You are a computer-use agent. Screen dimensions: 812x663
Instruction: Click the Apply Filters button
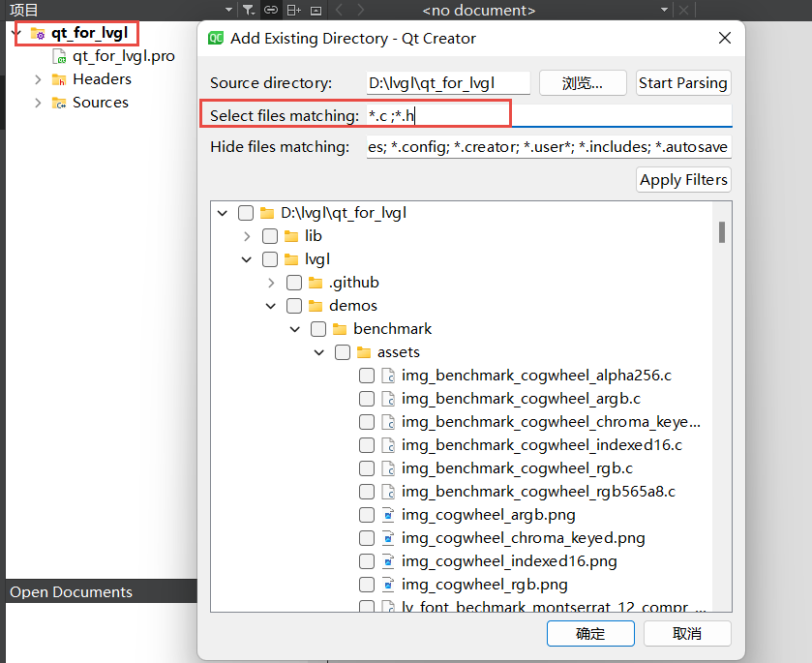[x=683, y=179]
